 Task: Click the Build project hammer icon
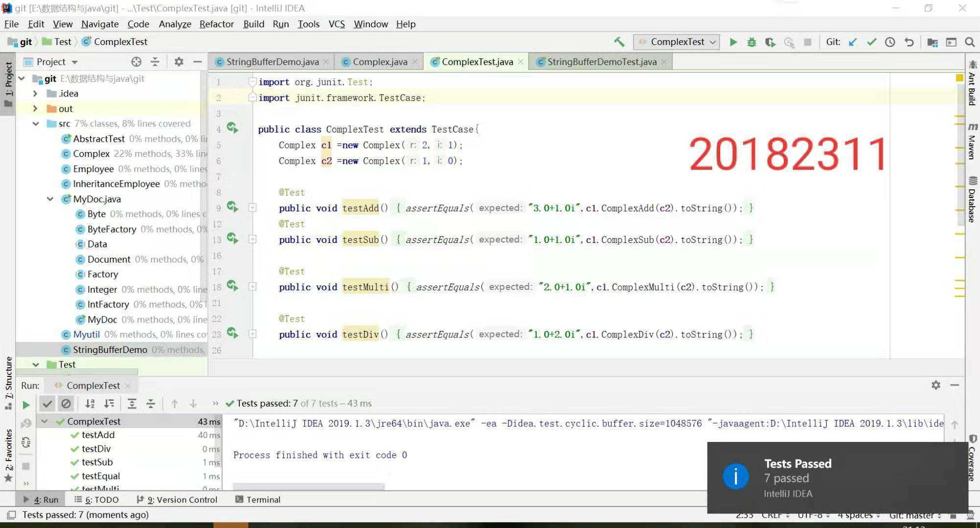click(x=619, y=42)
